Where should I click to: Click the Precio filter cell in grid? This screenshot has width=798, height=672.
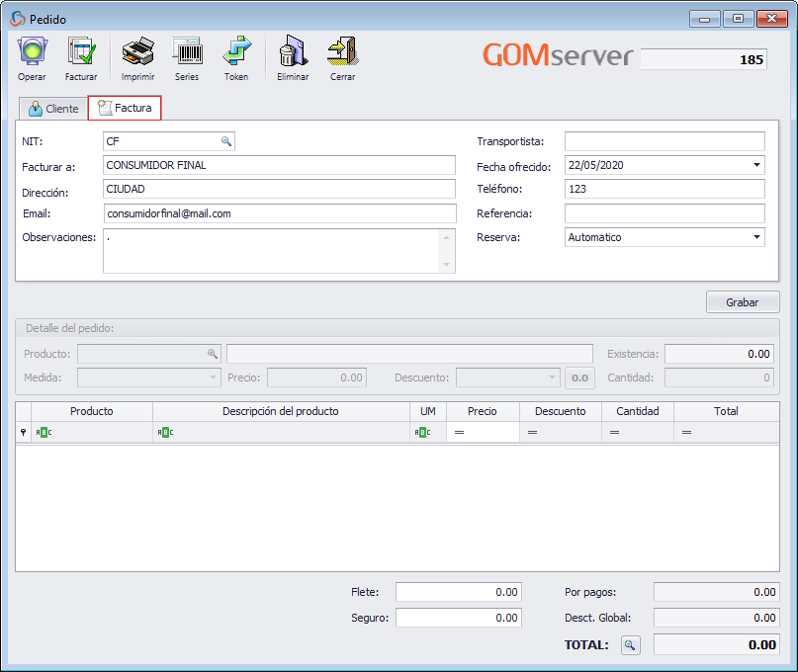(x=482, y=432)
